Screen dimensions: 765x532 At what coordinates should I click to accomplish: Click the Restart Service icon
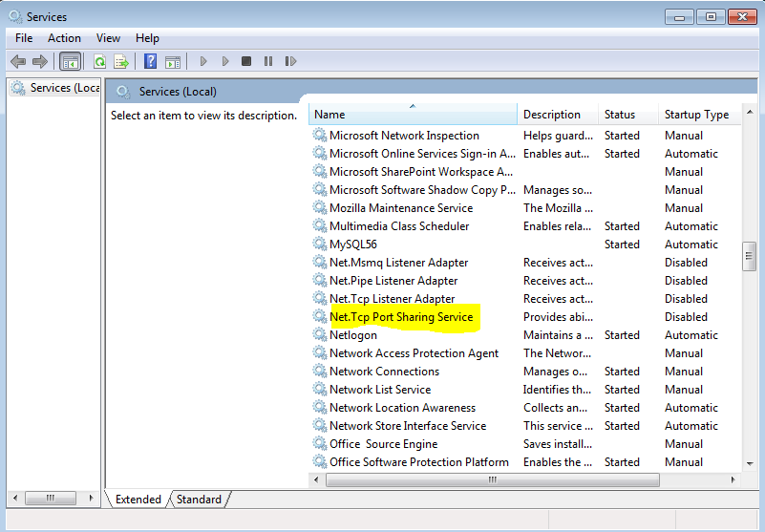click(290, 61)
